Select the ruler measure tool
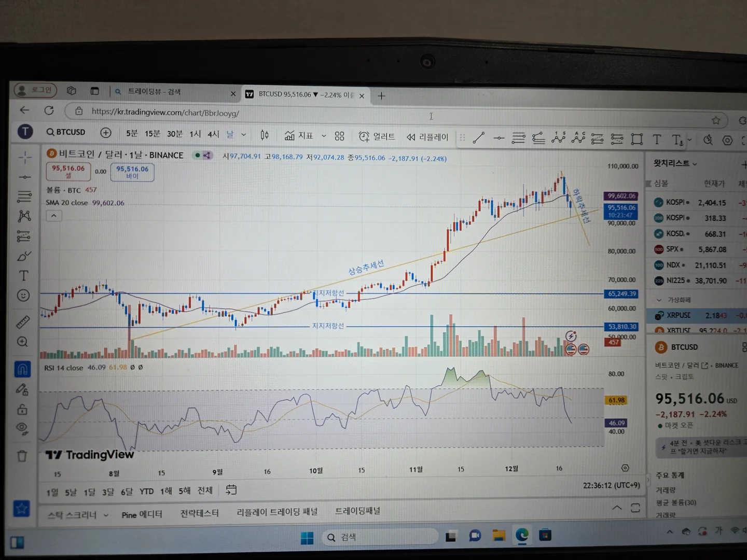The width and height of the screenshot is (747, 560). pos(23,322)
